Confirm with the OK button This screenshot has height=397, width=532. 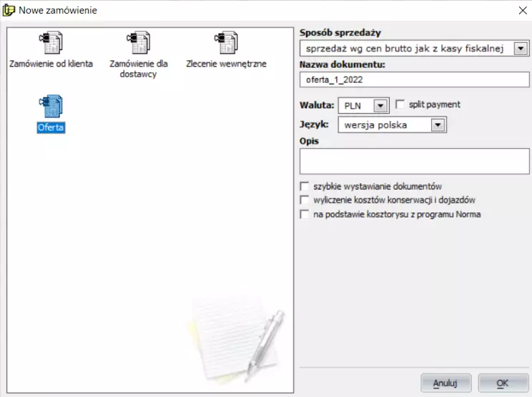point(503,383)
